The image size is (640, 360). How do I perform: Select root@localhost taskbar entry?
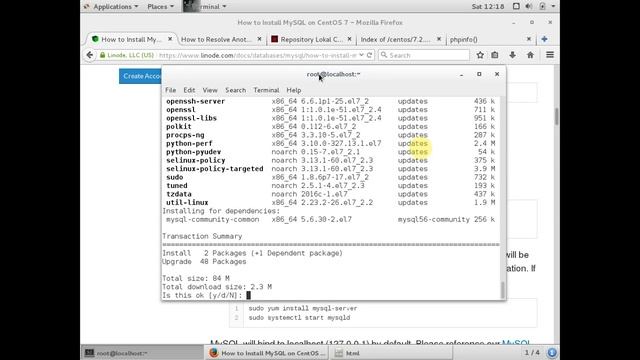(142, 353)
